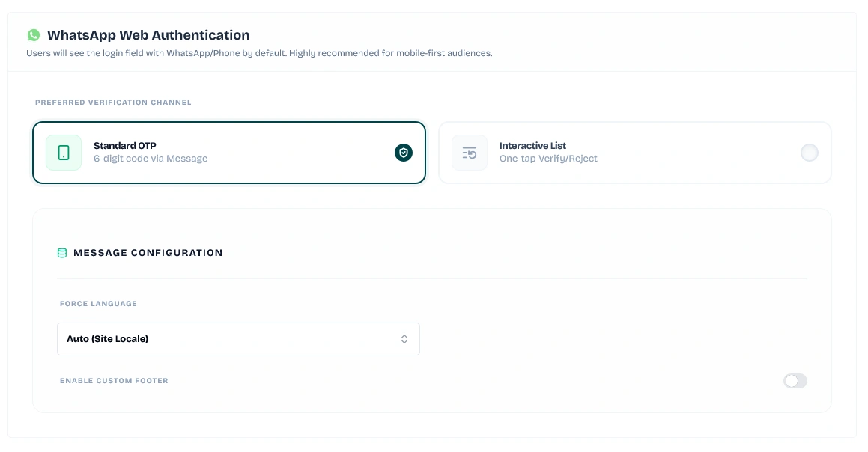Open the Force Language dropdown
Viewport: 868px width, 452px height.
(238, 339)
